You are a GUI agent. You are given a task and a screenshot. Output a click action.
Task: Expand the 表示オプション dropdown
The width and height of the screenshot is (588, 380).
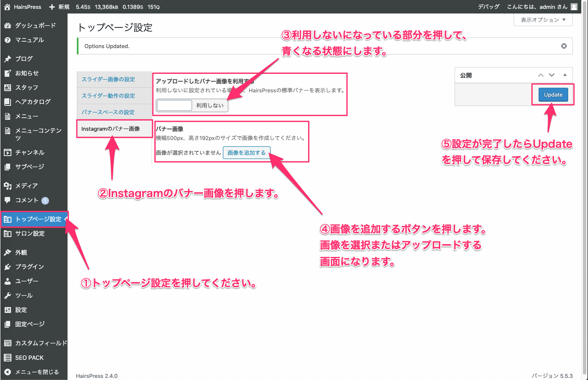pos(543,20)
